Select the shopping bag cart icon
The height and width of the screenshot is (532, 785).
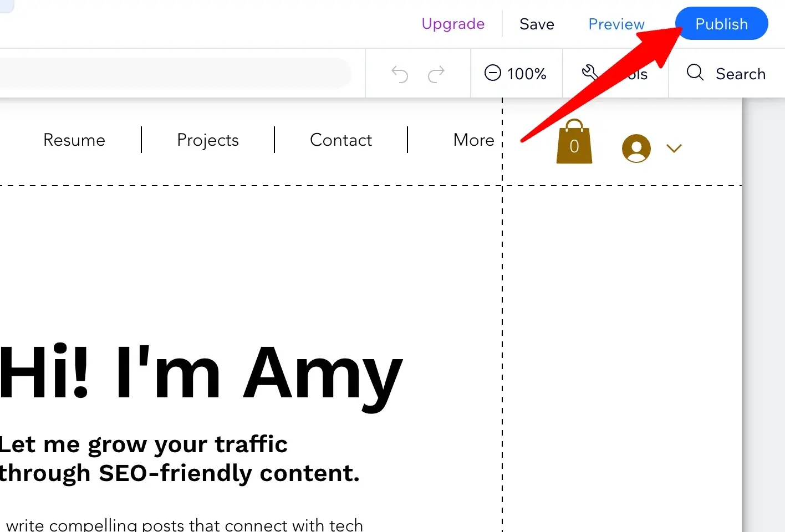pyautogui.click(x=574, y=143)
